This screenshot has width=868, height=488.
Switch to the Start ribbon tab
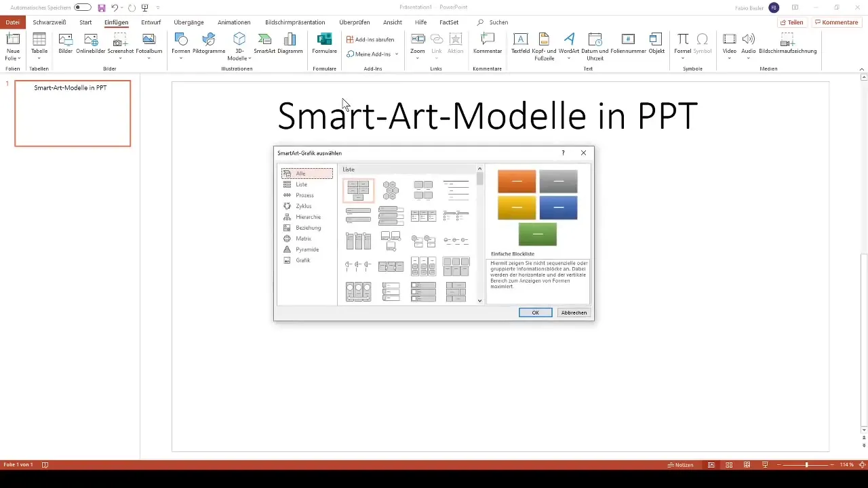click(85, 22)
